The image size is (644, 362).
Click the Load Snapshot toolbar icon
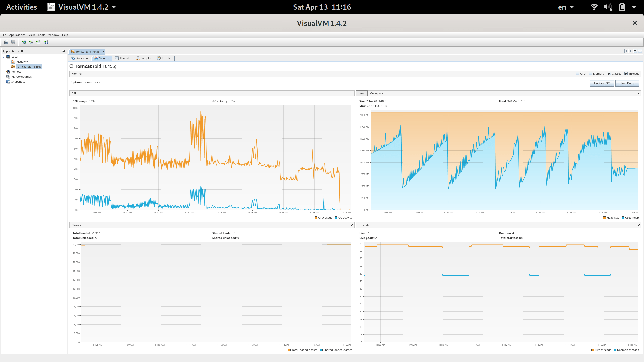6,42
